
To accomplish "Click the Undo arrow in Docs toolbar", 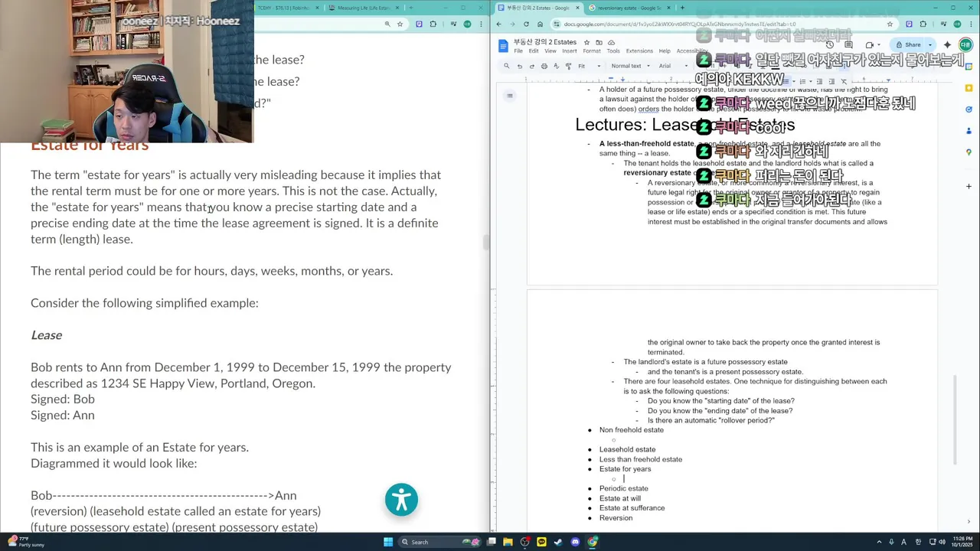I will (520, 66).
